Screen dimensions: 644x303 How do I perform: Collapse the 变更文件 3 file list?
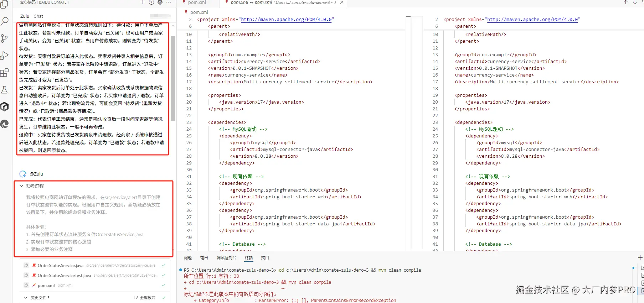coord(26,298)
